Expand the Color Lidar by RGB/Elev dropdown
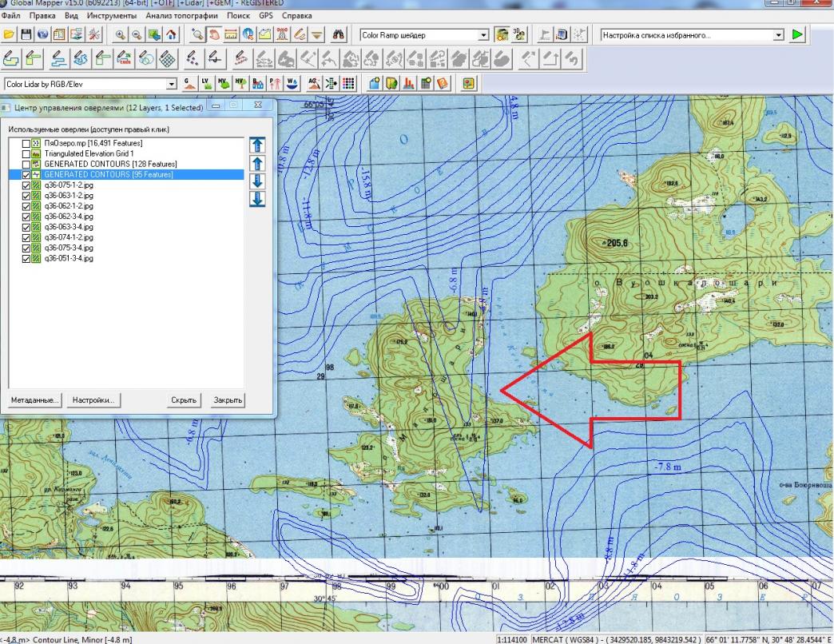The width and height of the screenshot is (834, 644). point(170,82)
